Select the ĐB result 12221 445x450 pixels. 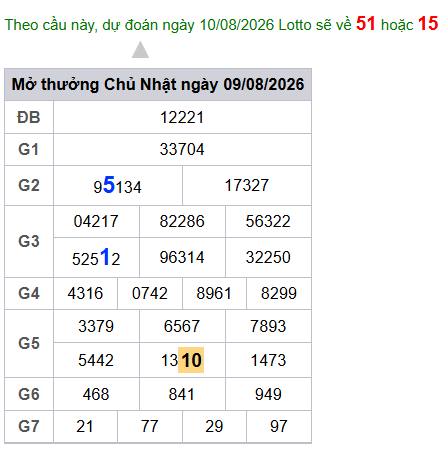click(182, 117)
